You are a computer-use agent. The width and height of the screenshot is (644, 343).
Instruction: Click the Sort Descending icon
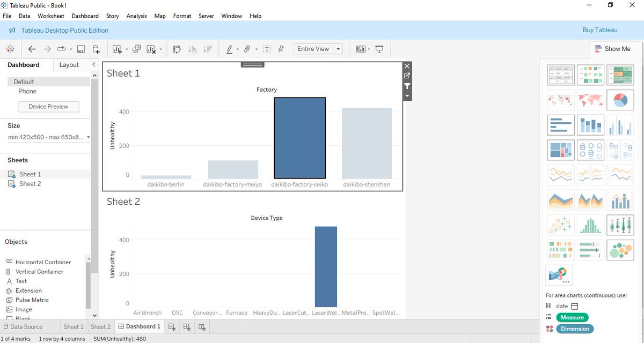[208, 49]
